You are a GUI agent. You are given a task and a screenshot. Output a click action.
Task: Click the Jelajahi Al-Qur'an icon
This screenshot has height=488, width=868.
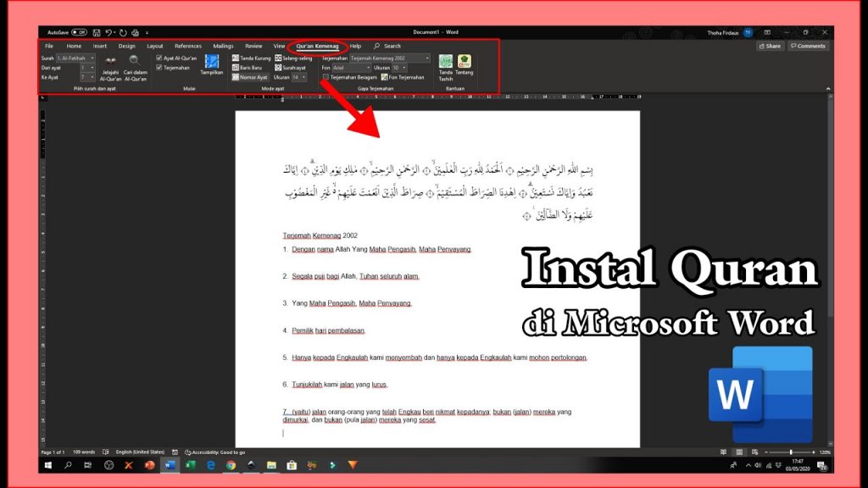110,60
